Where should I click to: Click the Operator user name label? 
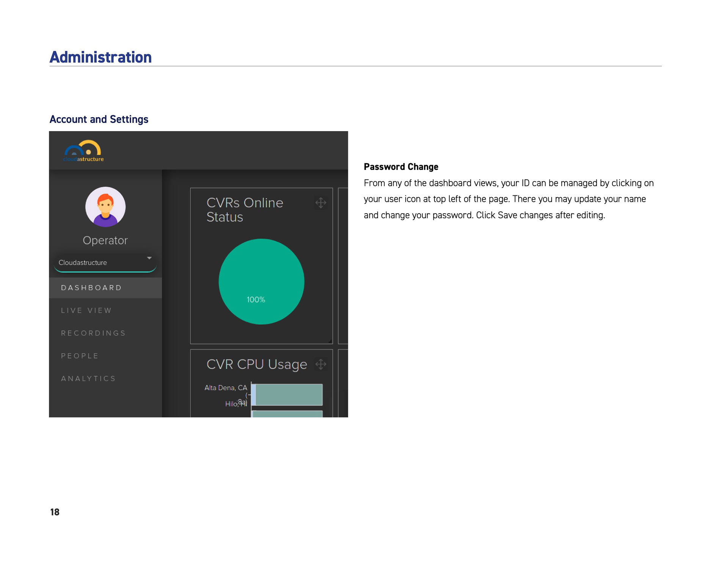pos(105,240)
